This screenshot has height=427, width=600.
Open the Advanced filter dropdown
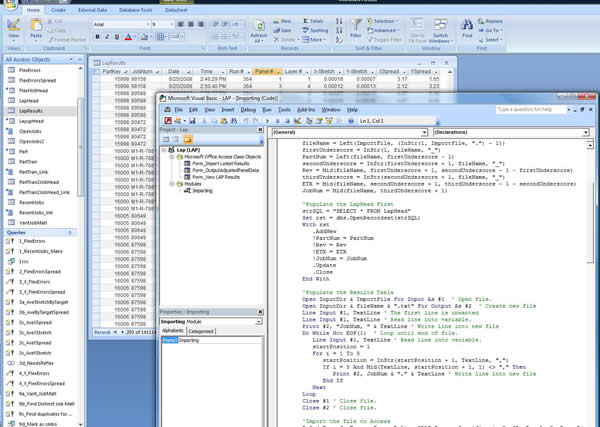(x=383, y=30)
